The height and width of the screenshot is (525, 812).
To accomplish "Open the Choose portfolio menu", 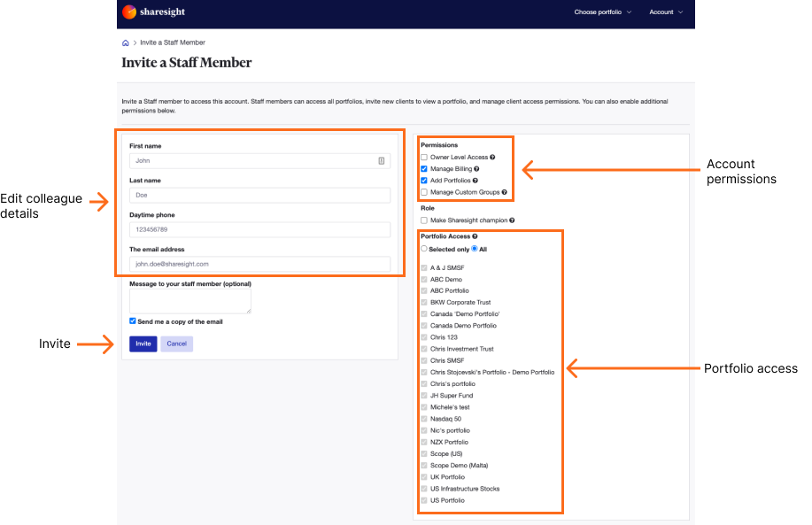I will (x=603, y=12).
